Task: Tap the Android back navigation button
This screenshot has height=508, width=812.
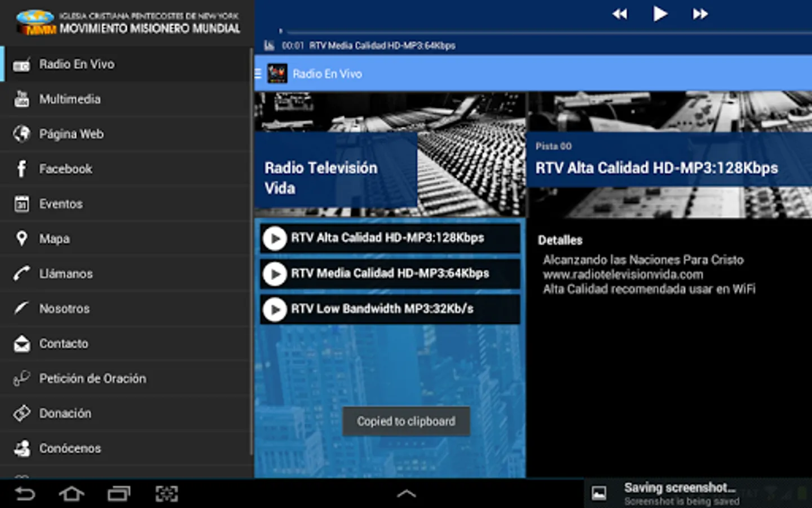Action: point(24,494)
